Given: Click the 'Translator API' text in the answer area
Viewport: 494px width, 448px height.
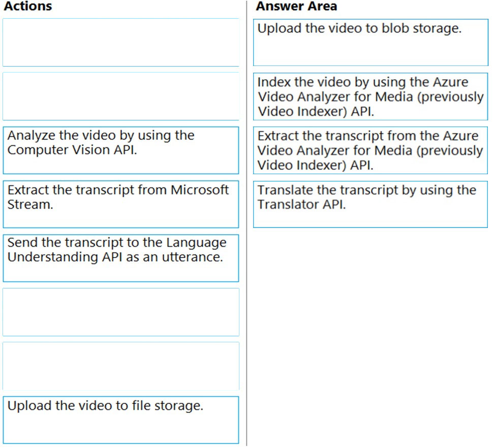Looking at the screenshot, I should (x=301, y=204).
